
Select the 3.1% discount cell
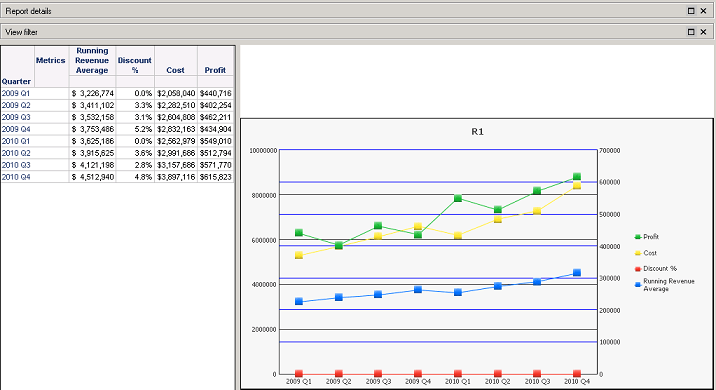135,117
